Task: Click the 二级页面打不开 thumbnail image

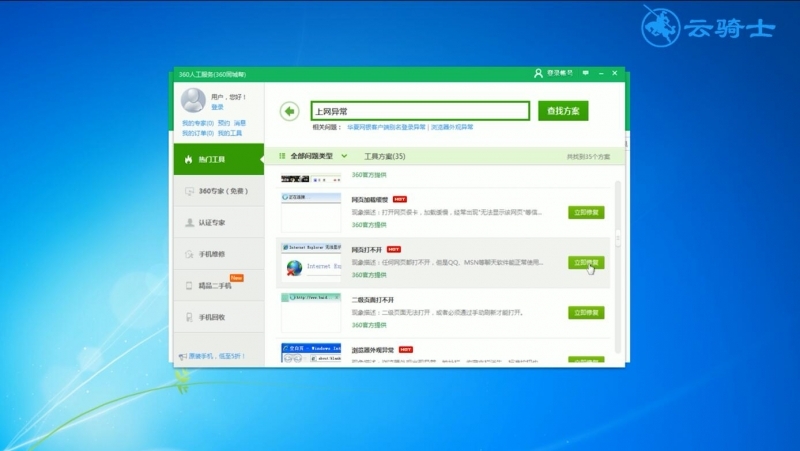Action: point(311,312)
